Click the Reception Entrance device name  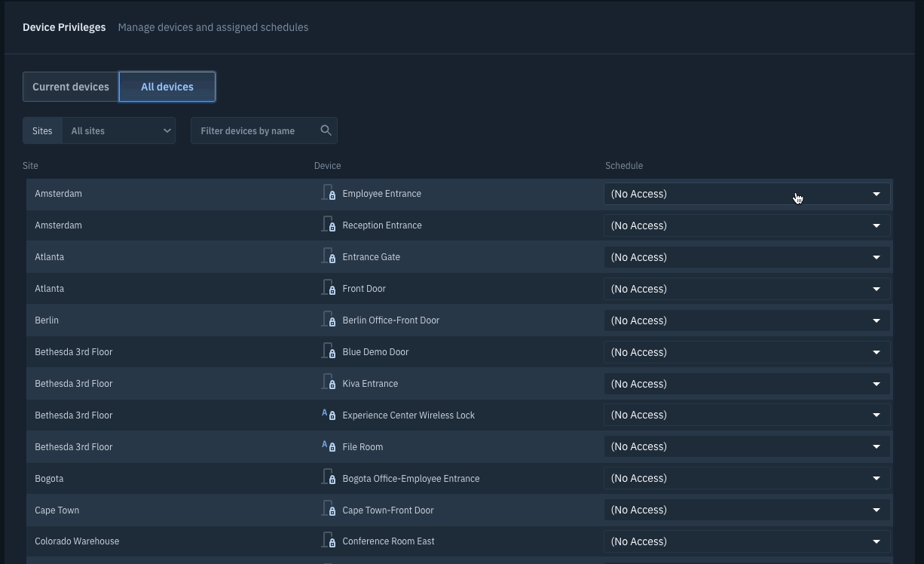coord(382,225)
